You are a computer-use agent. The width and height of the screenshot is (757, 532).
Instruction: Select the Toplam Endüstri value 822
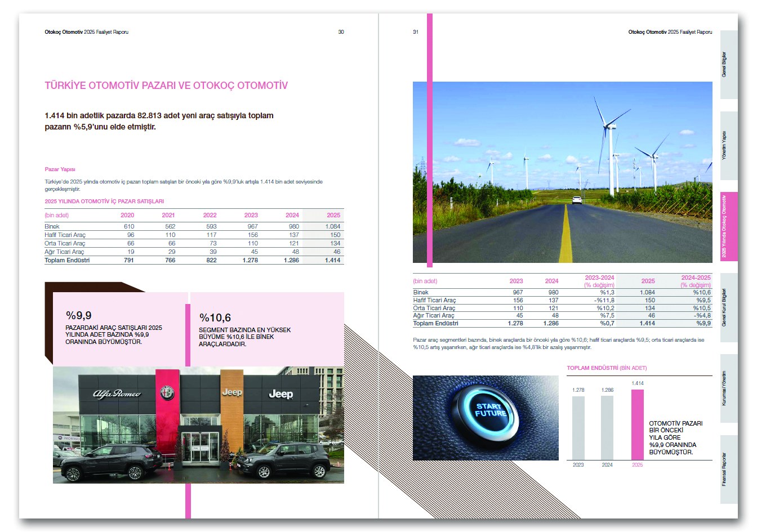211,261
